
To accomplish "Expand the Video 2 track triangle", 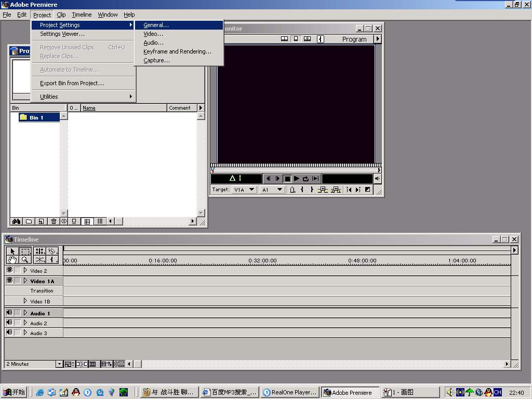I will tap(25, 270).
